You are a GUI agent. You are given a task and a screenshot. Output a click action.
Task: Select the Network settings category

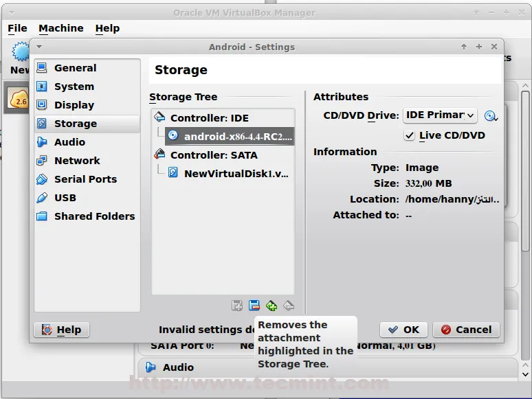77,161
